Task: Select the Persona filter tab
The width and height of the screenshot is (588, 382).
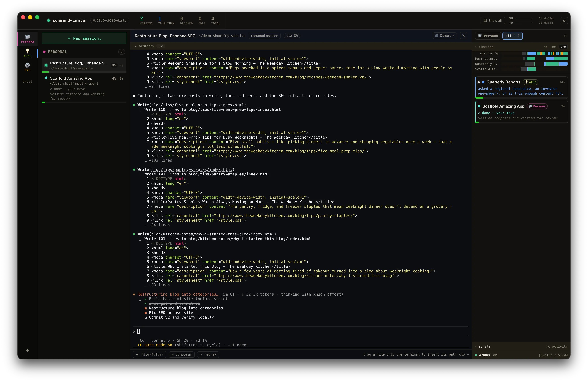Action: point(488,36)
